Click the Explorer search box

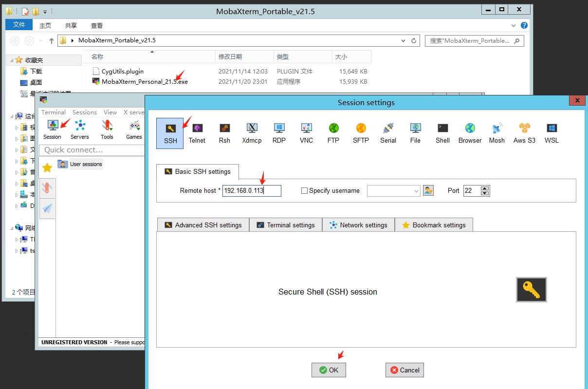(x=474, y=41)
